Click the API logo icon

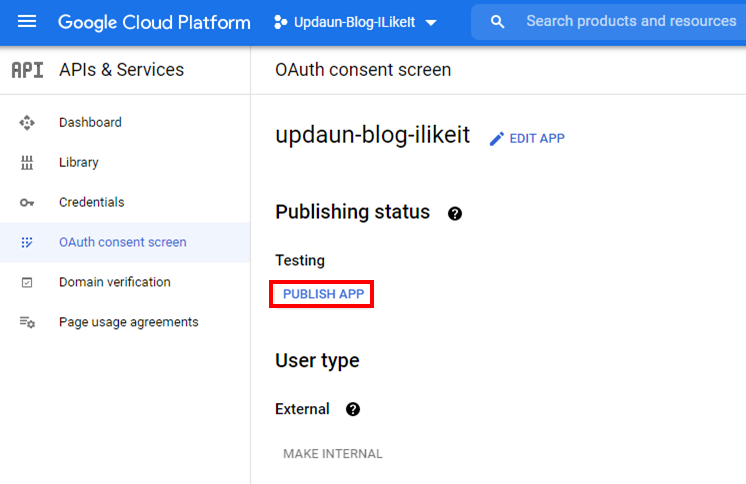coord(27,70)
